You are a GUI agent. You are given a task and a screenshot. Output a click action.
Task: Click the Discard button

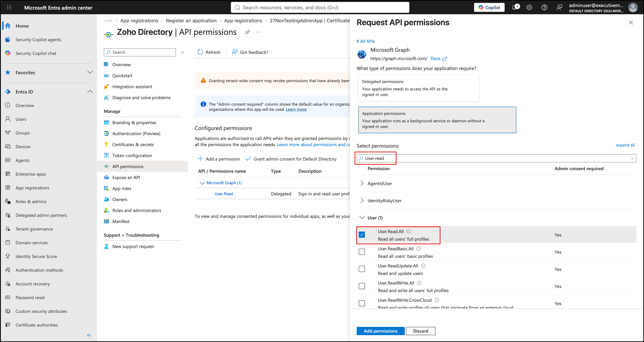point(421,331)
